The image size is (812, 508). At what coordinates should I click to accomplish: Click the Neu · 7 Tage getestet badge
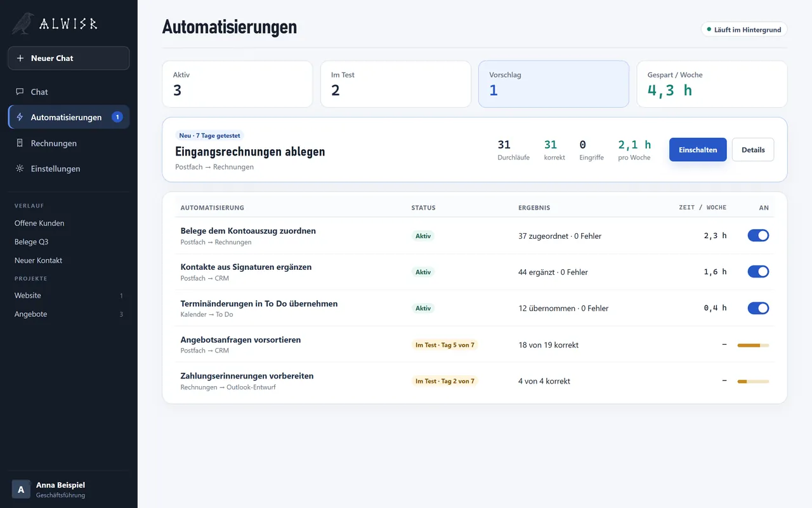pyautogui.click(x=210, y=135)
